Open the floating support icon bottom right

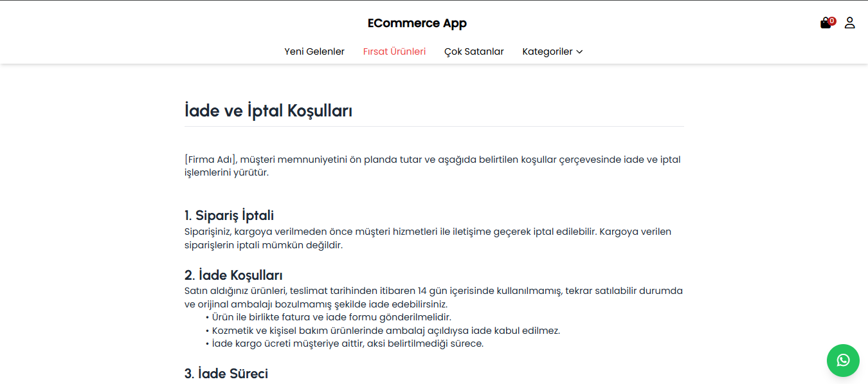843,360
